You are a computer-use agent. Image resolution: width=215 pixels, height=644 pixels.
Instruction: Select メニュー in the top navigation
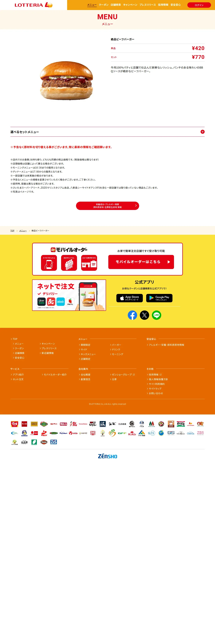(92, 5)
